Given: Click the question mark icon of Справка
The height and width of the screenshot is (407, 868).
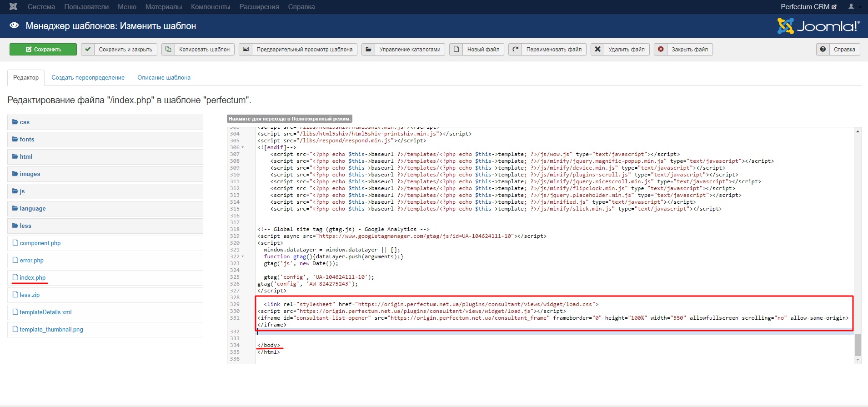Looking at the screenshot, I should point(823,49).
